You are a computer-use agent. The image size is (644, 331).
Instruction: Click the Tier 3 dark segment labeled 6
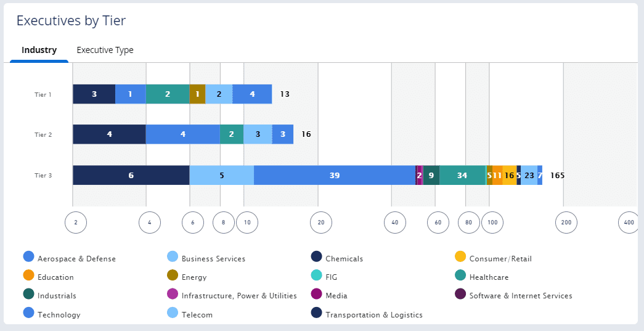coord(131,175)
